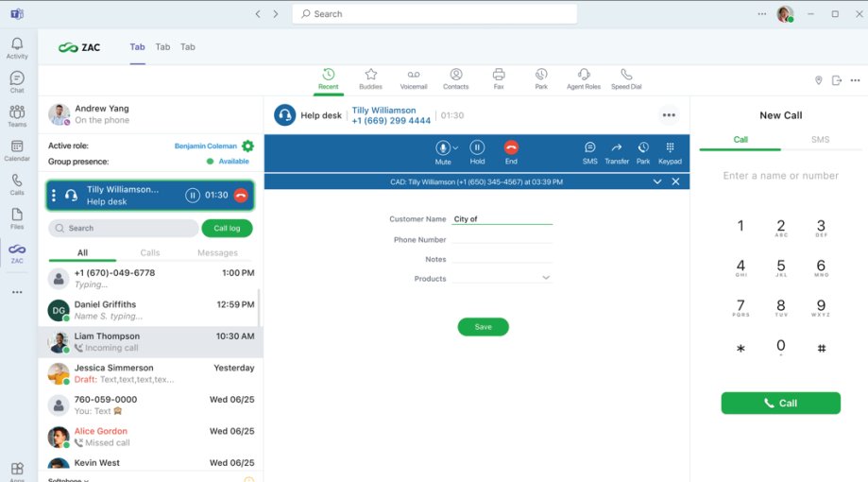Viewport: 868px width, 482px height.
Task: Open the Speed Dial section
Action: pyautogui.click(x=626, y=78)
